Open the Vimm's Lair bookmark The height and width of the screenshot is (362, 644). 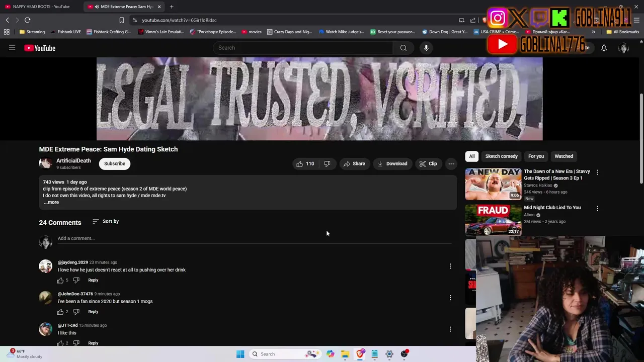tap(161, 32)
